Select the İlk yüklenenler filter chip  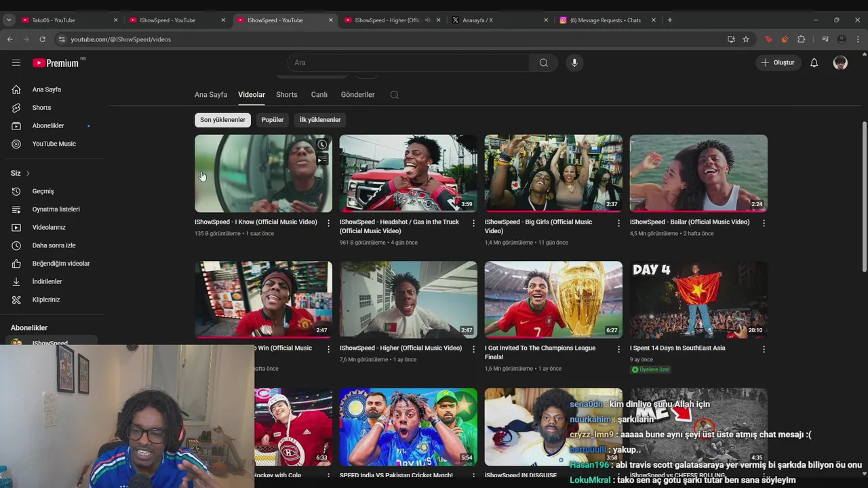point(320,120)
